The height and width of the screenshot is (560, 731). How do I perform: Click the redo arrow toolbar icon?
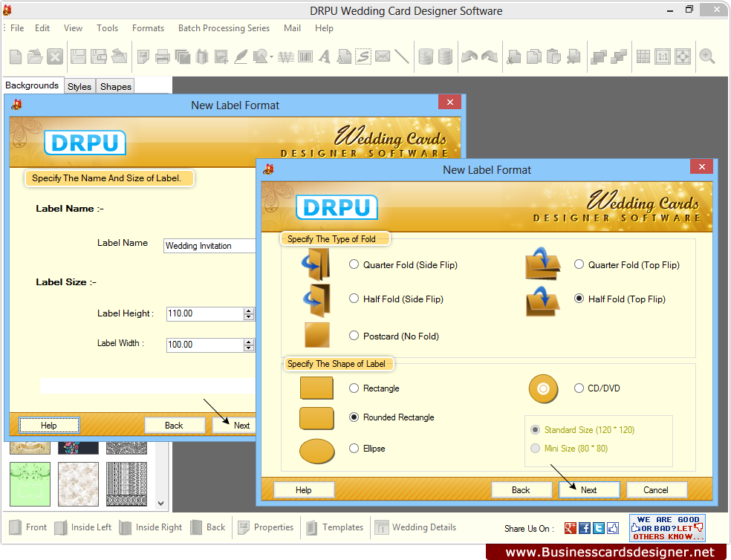[x=489, y=57]
